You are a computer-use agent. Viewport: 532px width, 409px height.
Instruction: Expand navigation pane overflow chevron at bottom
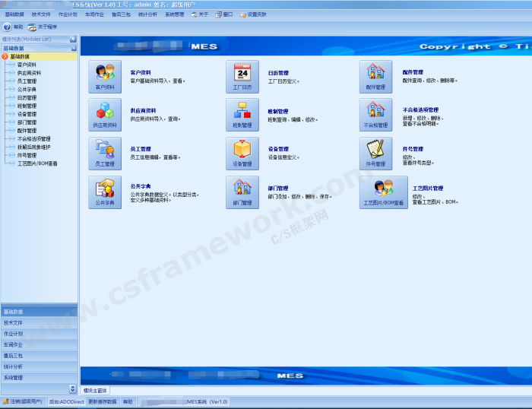pos(73,388)
